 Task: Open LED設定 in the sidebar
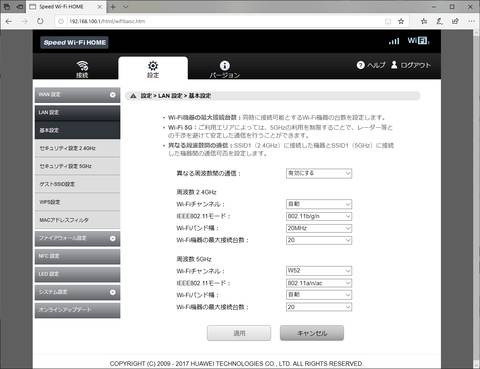coord(77,274)
